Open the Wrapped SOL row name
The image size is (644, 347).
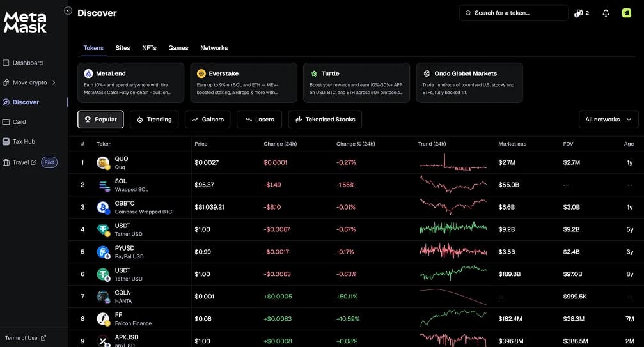(132, 190)
